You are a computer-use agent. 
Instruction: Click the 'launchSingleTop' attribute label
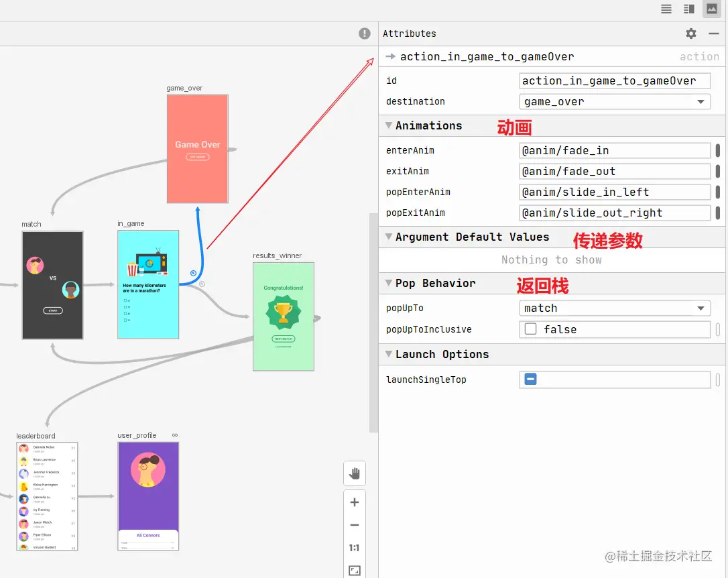[426, 380]
